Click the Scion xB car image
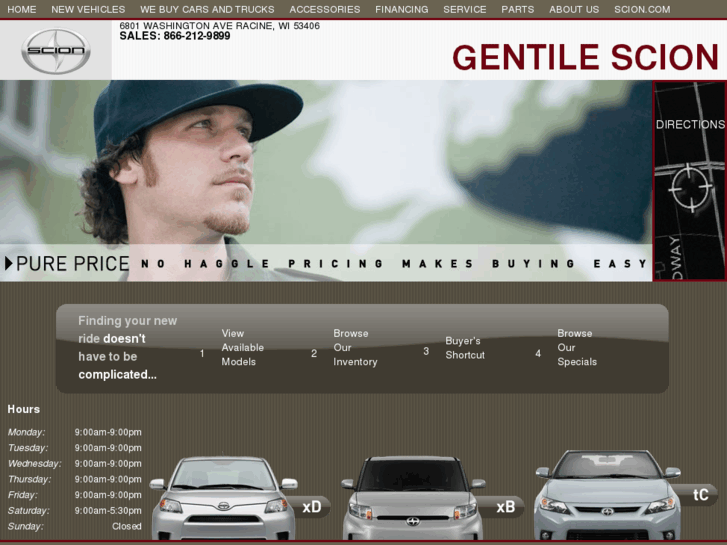727x545 pixels. tap(413, 498)
